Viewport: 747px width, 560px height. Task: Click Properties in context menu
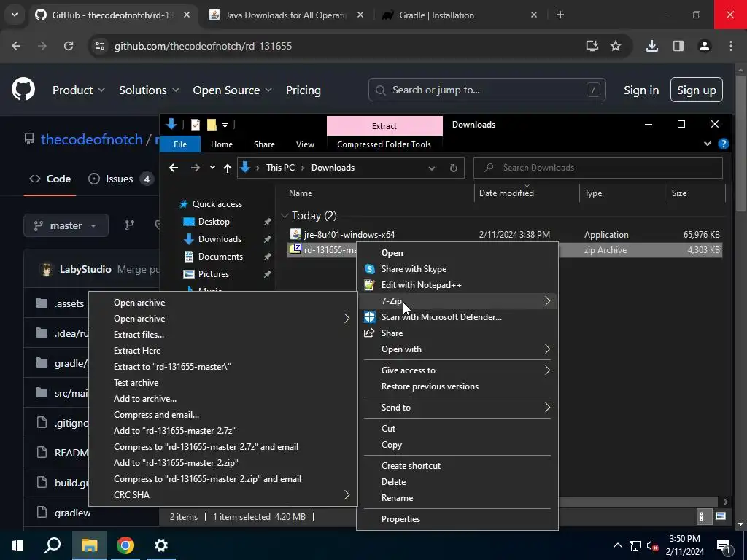(x=400, y=519)
